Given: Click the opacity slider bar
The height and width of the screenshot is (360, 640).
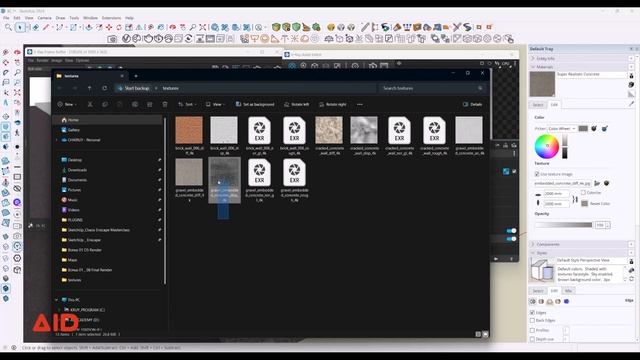Looking at the screenshot, I should pyautogui.click(x=563, y=225).
